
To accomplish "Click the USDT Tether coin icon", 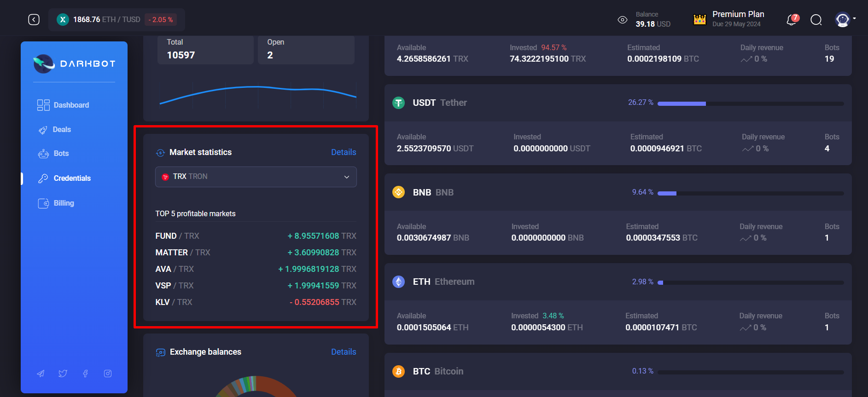I will [398, 103].
